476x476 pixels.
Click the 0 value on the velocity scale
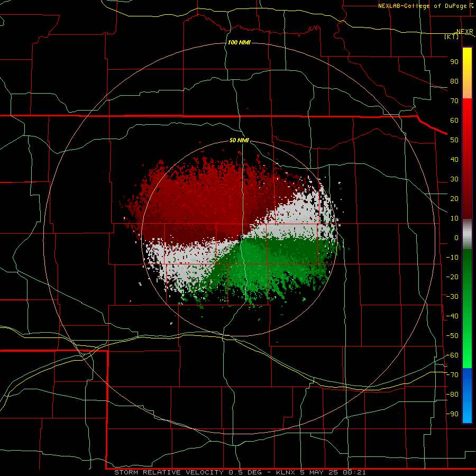point(456,238)
